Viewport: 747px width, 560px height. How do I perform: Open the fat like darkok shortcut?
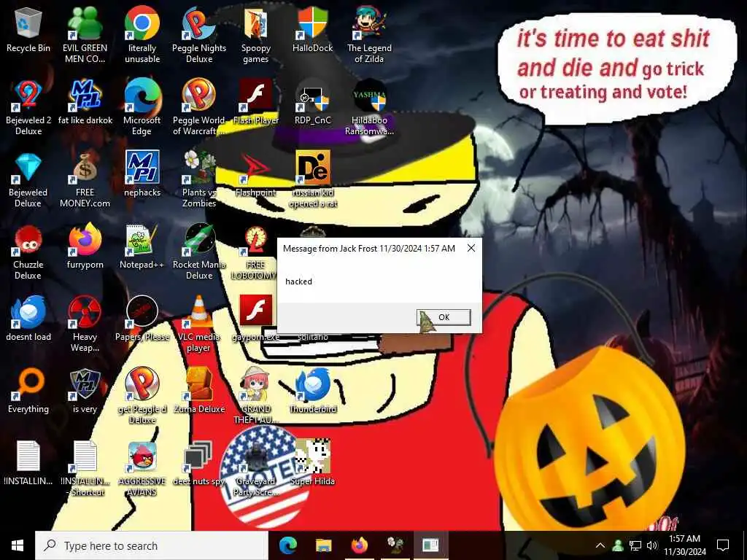click(85, 102)
